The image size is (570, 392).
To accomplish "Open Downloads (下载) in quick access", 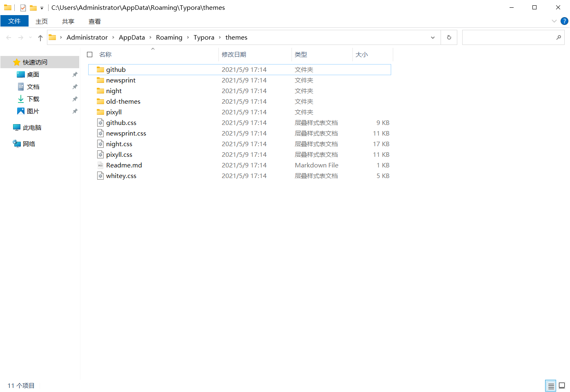I will click(x=33, y=99).
